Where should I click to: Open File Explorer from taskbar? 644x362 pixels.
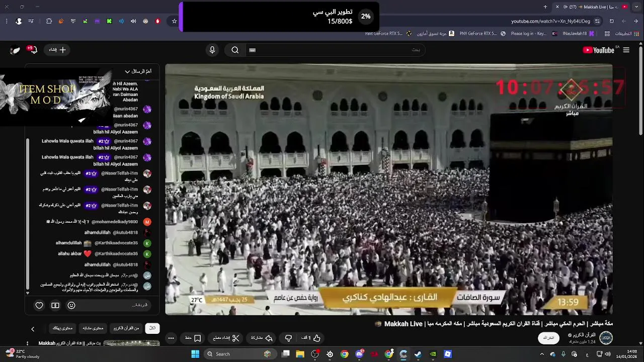click(x=300, y=354)
